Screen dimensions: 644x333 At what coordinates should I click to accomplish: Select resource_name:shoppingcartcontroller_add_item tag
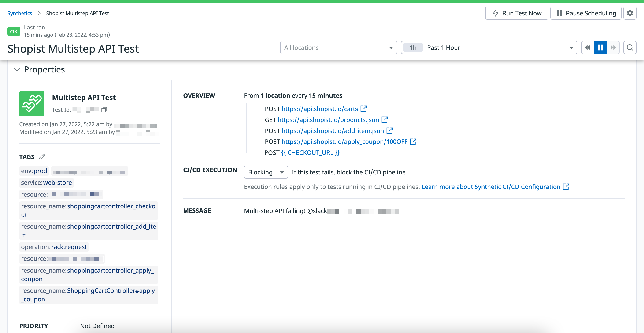click(x=89, y=231)
